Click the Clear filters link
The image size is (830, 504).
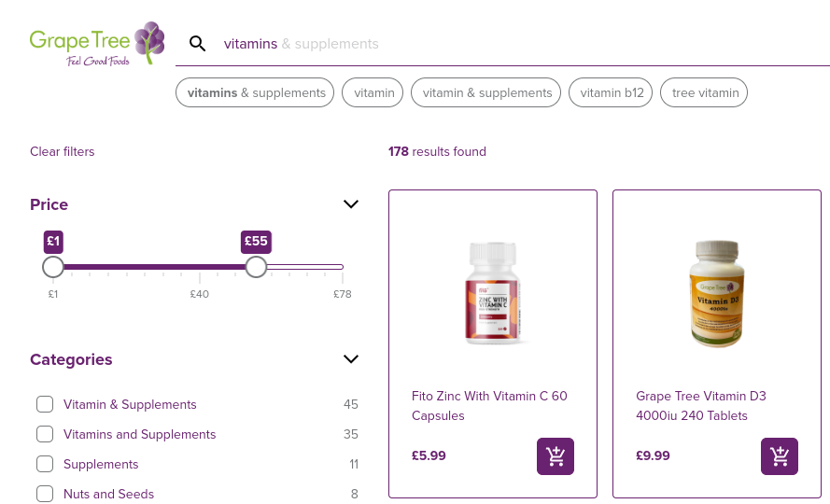[63, 151]
